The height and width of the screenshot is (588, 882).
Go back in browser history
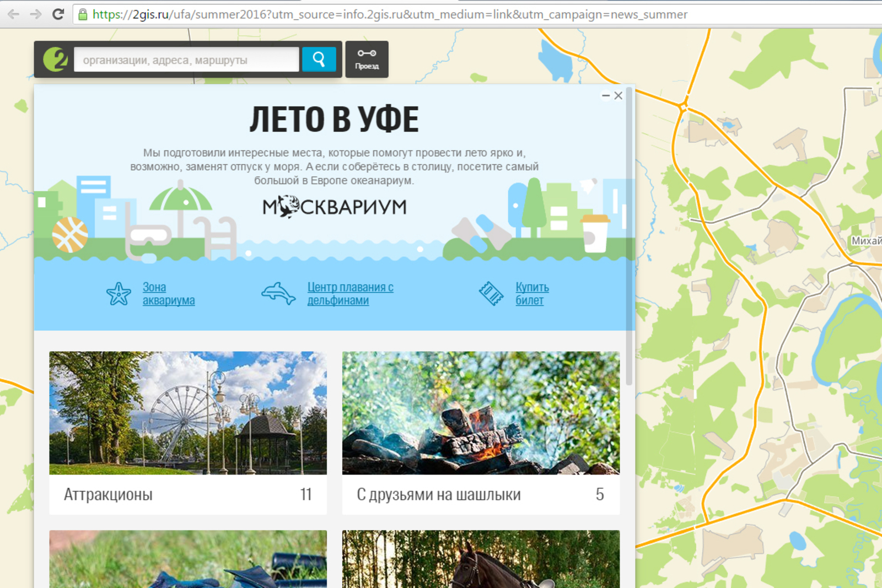click(x=14, y=14)
